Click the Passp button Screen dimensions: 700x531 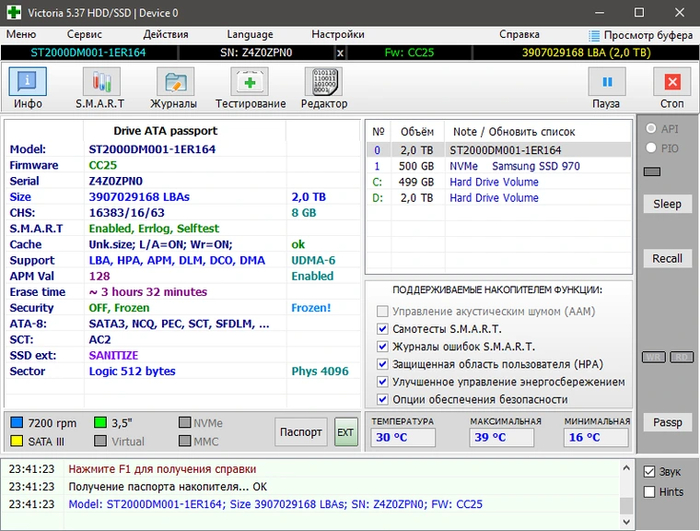667,422
